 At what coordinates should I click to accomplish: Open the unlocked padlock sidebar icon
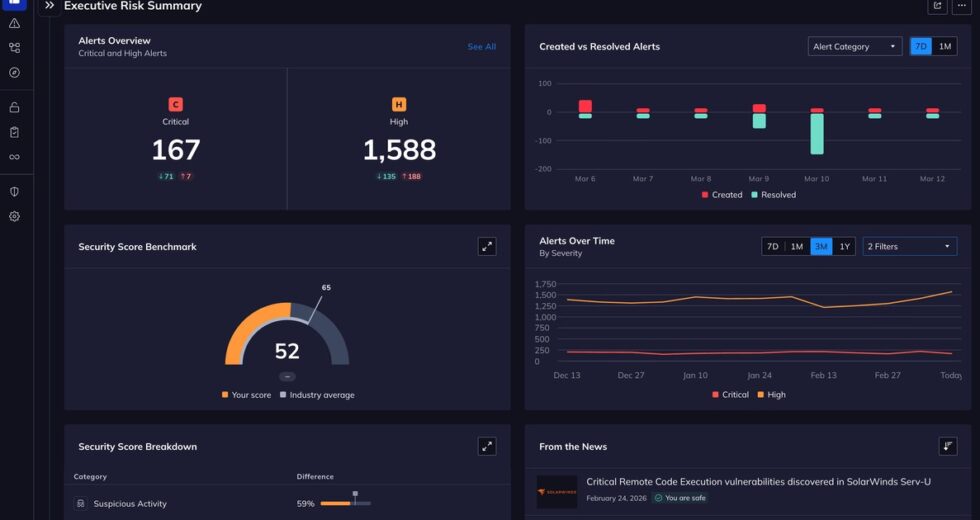point(14,108)
